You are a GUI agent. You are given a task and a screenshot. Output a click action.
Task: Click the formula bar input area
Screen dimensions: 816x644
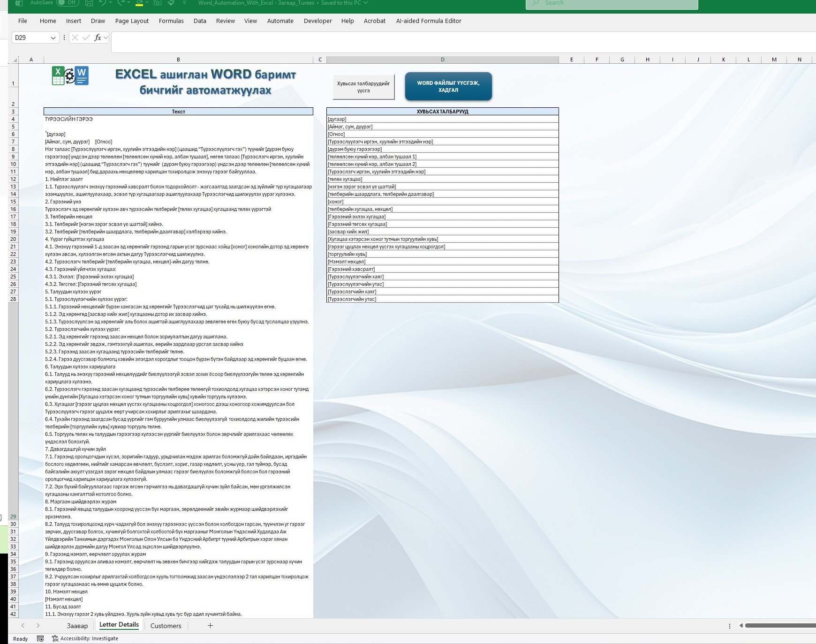[463, 42]
